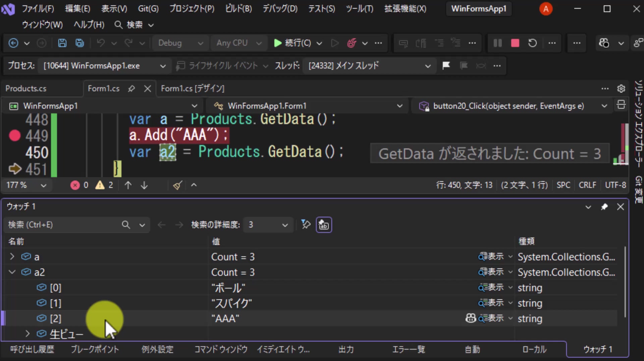Viewport: 644px width, 361px height.
Task: Open the Any CPU platform dropdown
Action: click(x=238, y=43)
